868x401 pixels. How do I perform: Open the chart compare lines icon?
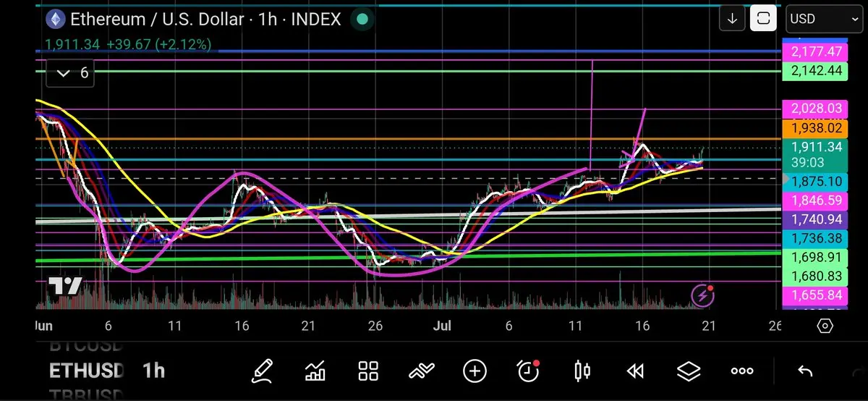[421, 371]
